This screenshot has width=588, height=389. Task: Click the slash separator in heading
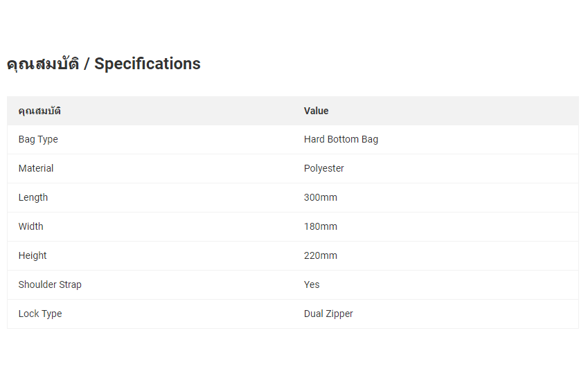click(x=87, y=64)
